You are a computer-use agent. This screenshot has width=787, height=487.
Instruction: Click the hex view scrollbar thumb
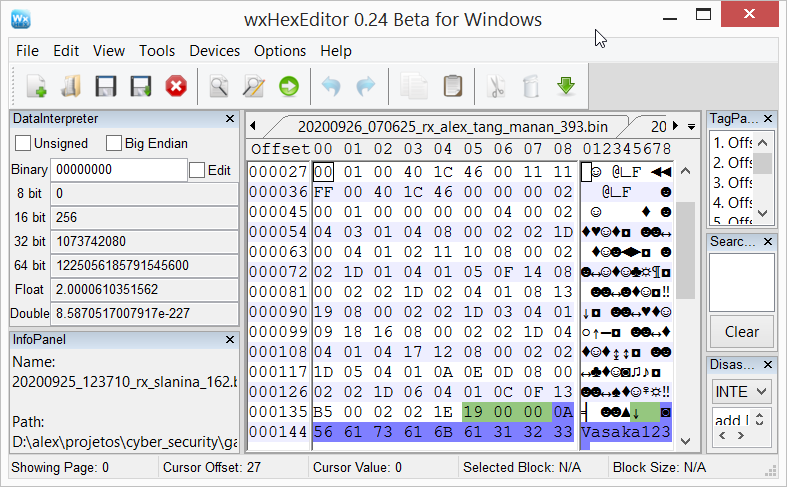click(x=686, y=250)
